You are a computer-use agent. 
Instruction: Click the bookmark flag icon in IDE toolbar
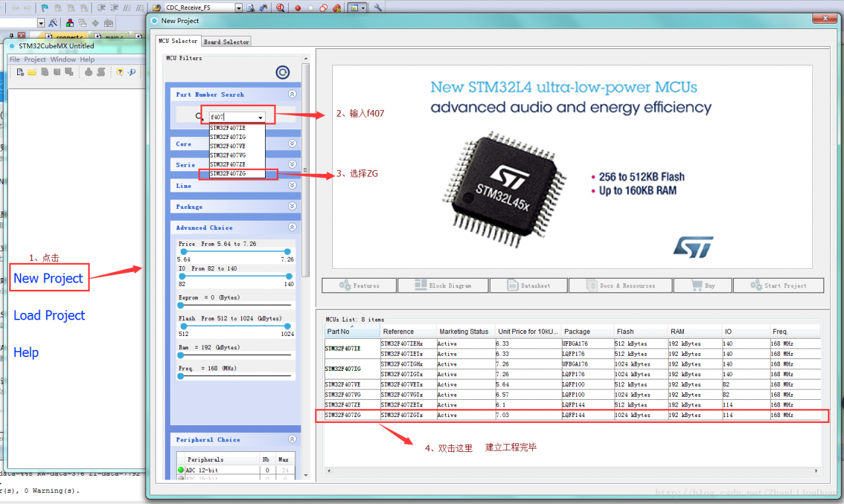point(45,8)
